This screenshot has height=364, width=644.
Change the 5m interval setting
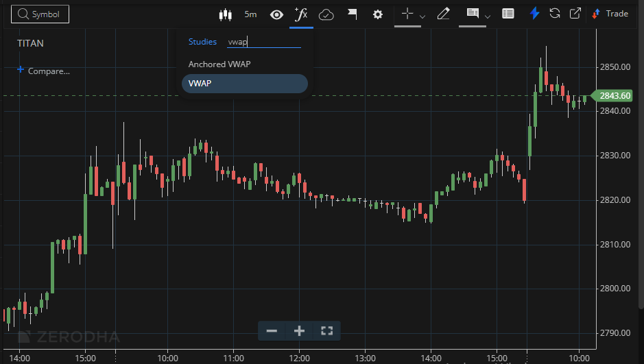(x=250, y=14)
